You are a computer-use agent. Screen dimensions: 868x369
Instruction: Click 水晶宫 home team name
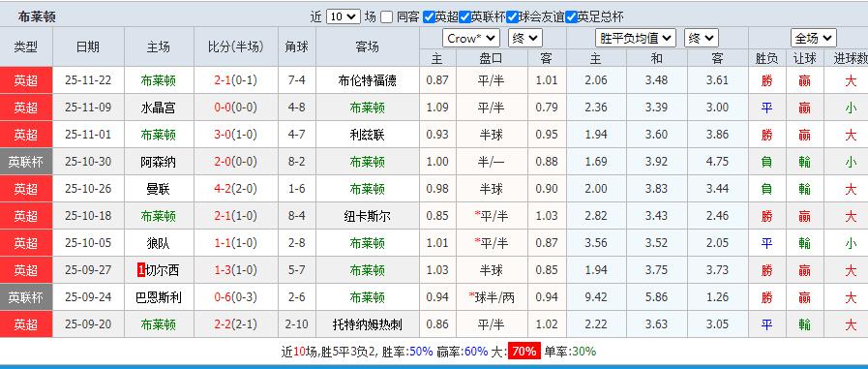click(x=159, y=108)
